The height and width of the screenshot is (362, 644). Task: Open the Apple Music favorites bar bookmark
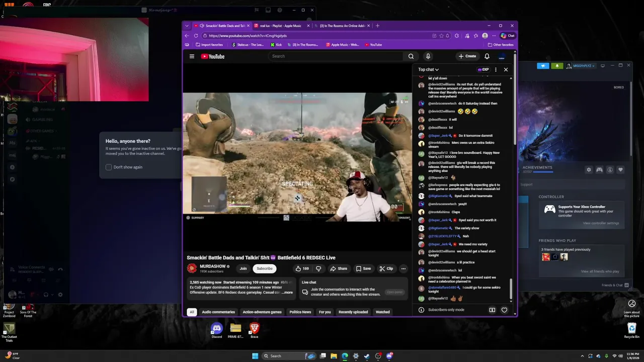coord(343,45)
